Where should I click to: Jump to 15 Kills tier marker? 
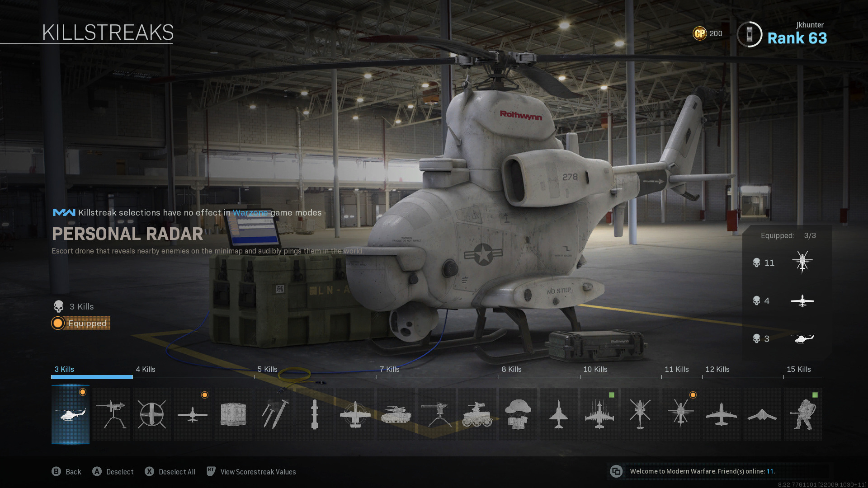click(x=799, y=369)
